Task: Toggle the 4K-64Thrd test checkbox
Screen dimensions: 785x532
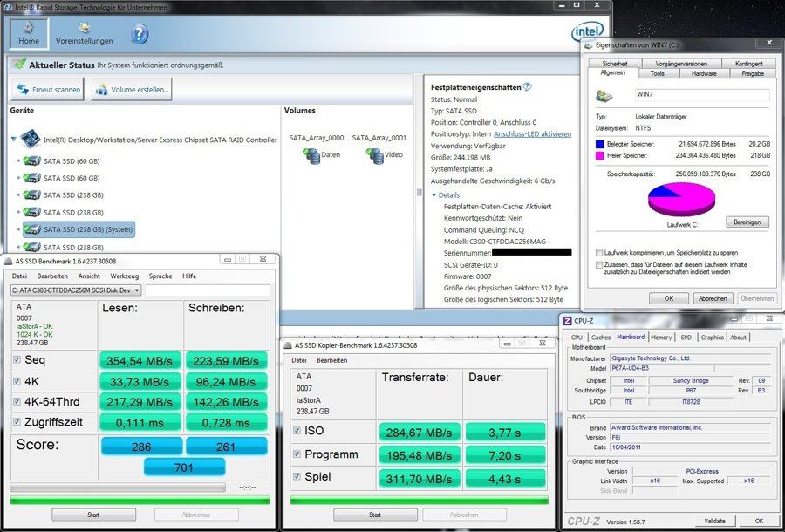Action: [x=17, y=401]
